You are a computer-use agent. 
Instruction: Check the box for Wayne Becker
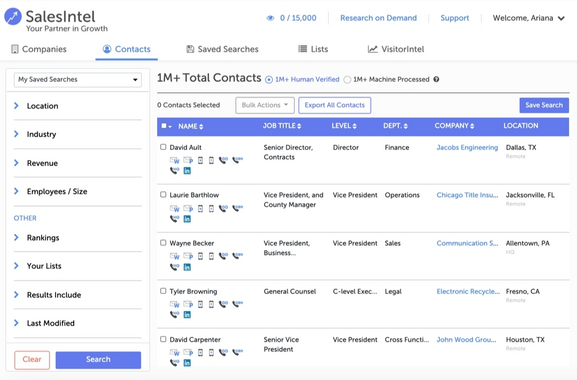163,242
